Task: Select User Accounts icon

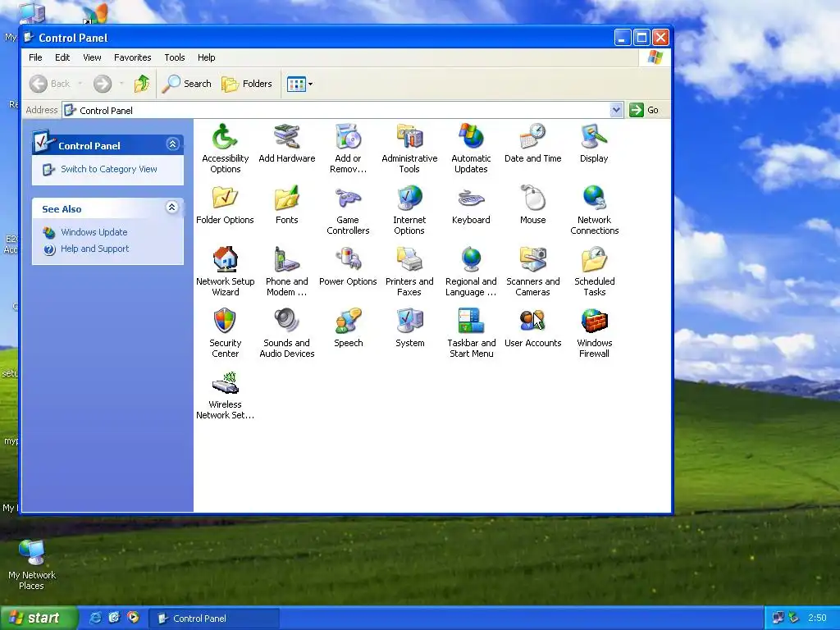Action: coord(532,328)
